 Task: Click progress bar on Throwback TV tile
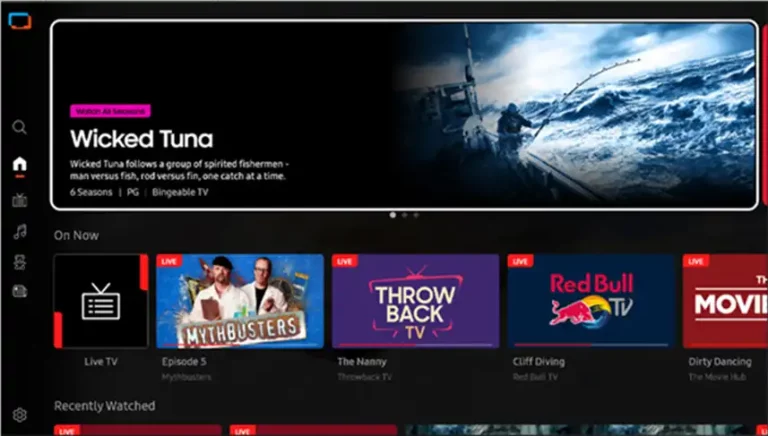coord(415,345)
